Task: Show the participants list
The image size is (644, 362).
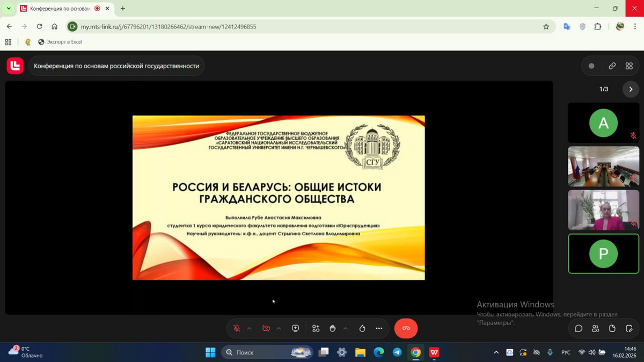Action: (x=595, y=328)
